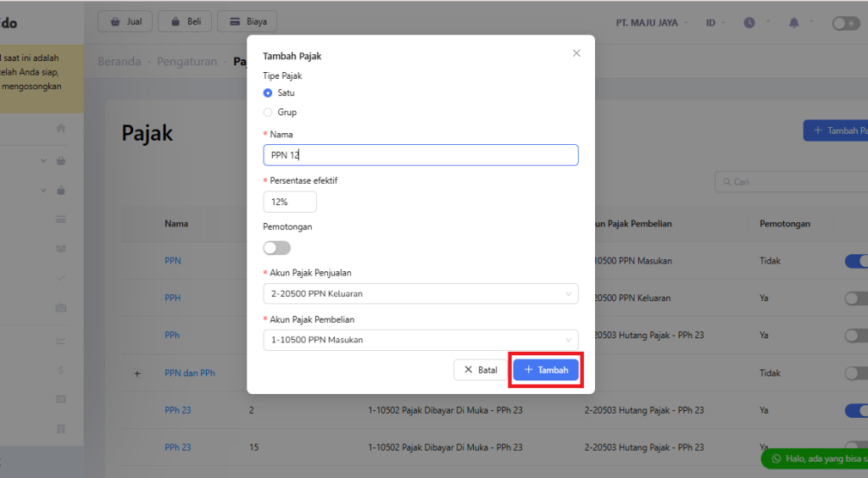The height and width of the screenshot is (478, 868).
Task: Open the Akun Pajak Penjualan dropdown
Action: coord(420,294)
